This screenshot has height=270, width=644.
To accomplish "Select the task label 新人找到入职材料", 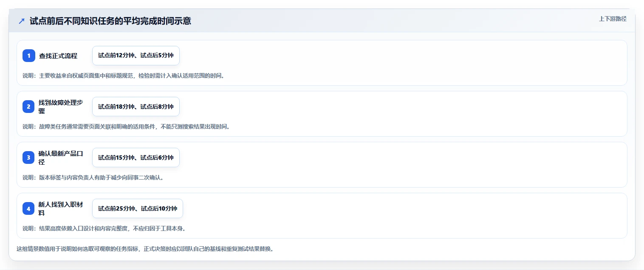I will [x=61, y=208].
